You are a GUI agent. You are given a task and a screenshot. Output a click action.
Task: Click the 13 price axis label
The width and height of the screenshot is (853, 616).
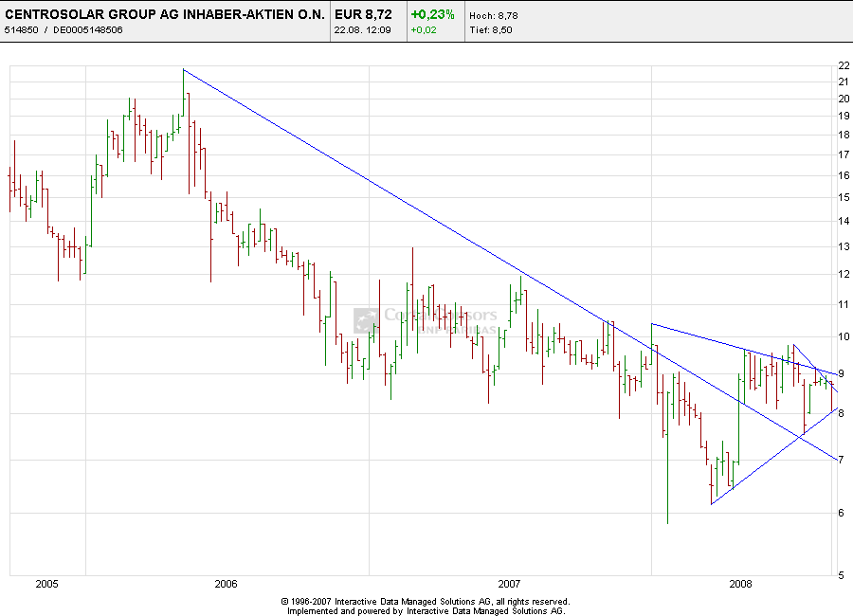[x=844, y=246]
